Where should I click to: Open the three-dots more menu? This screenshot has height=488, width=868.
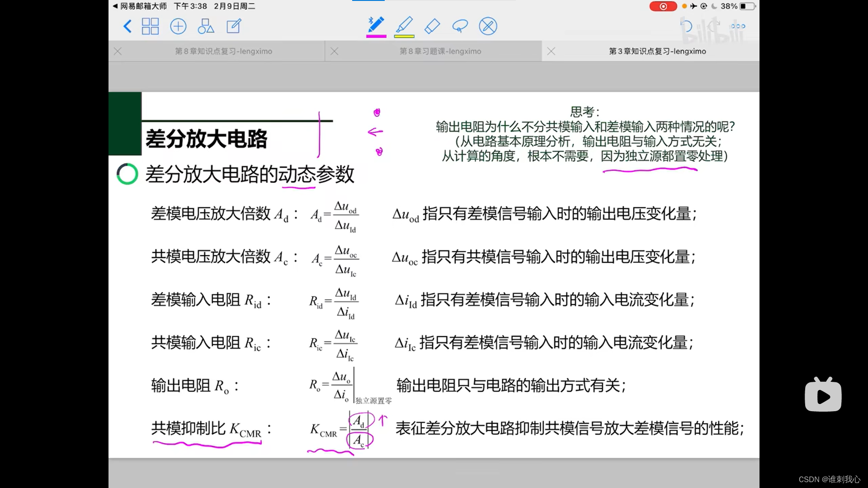click(738, 26)
